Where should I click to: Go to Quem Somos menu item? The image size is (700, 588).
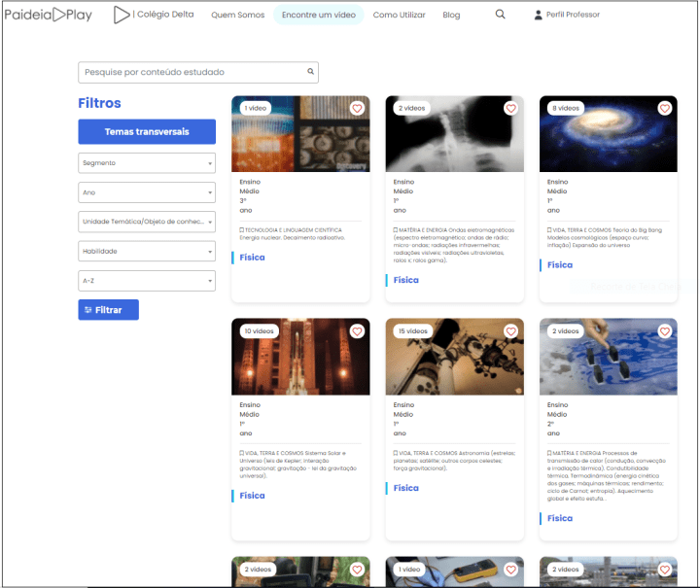pyautogui.click(x=236, y=15)
